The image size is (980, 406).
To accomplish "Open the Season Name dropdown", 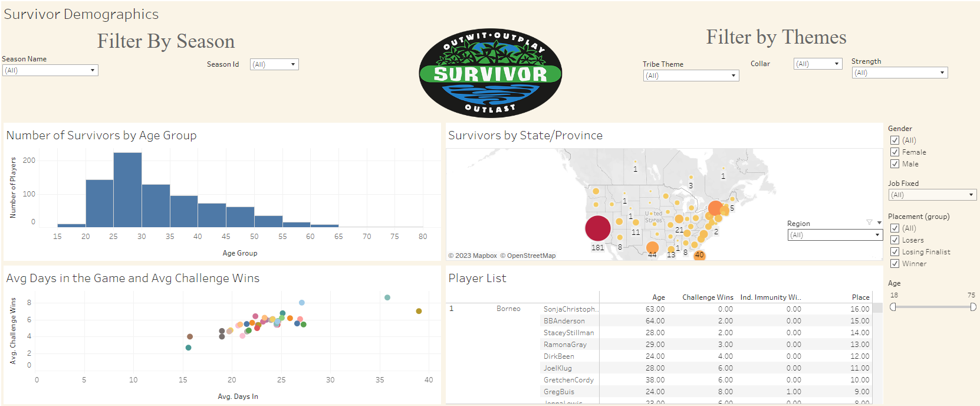I will point(50,70).
